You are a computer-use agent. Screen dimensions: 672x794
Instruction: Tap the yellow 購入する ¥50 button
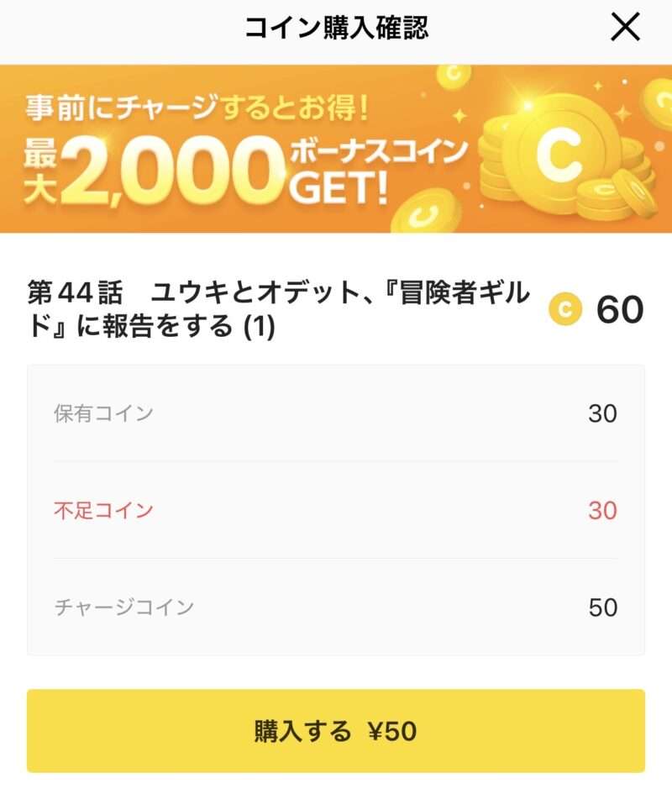point(336,731)
